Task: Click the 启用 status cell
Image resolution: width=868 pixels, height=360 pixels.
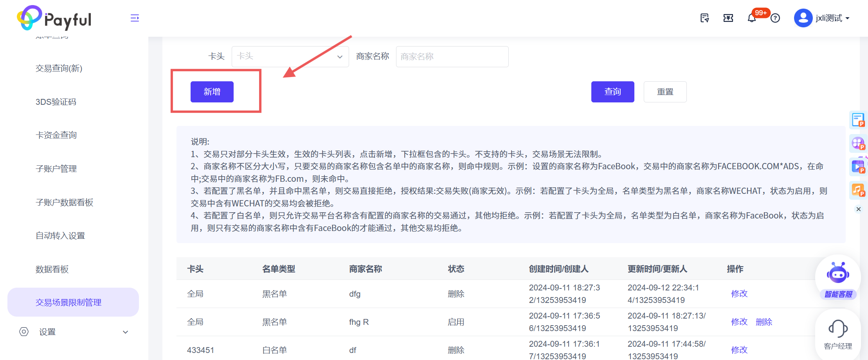Action: click(x=456, y=322)
